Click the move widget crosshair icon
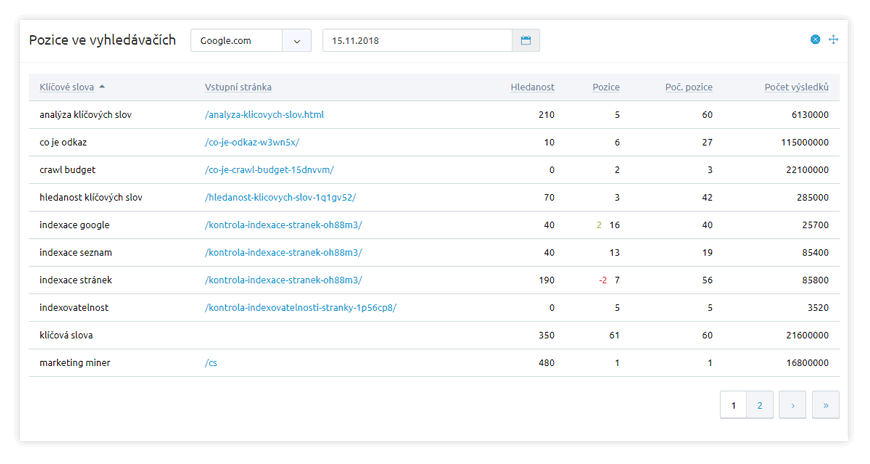 [x=834, y=40]
